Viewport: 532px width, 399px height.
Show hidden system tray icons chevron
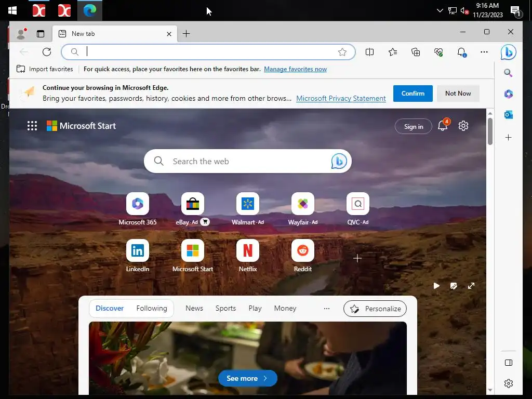(440, 10)
